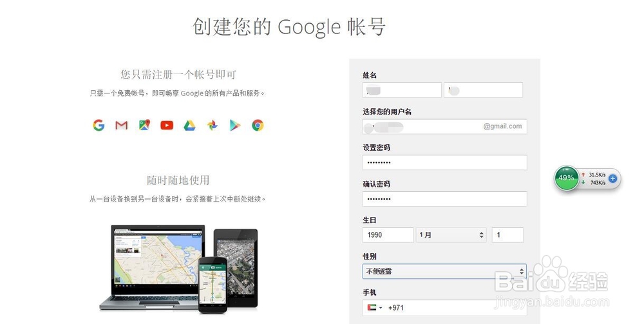This screenshot has height=324, width=644.
Task: Click the 创建您的 Google 帐号 heading
Action: 289,27
